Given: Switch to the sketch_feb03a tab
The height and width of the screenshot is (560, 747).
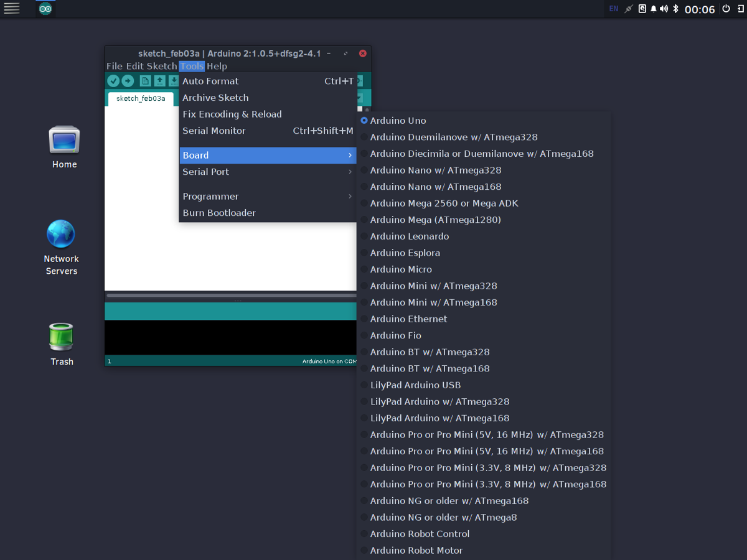Looking at the screenshot, I should click(x=141, y=98).
